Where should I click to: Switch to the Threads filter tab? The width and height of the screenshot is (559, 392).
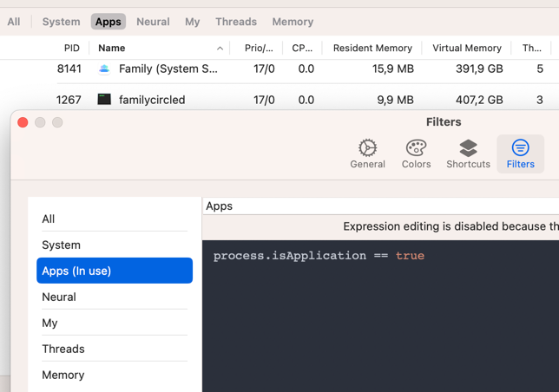pos(236,22)
